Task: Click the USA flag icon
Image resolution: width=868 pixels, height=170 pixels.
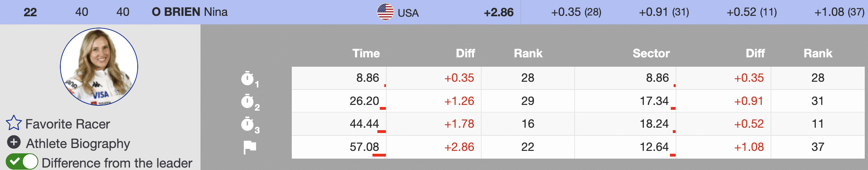Action: pos(385,12)
